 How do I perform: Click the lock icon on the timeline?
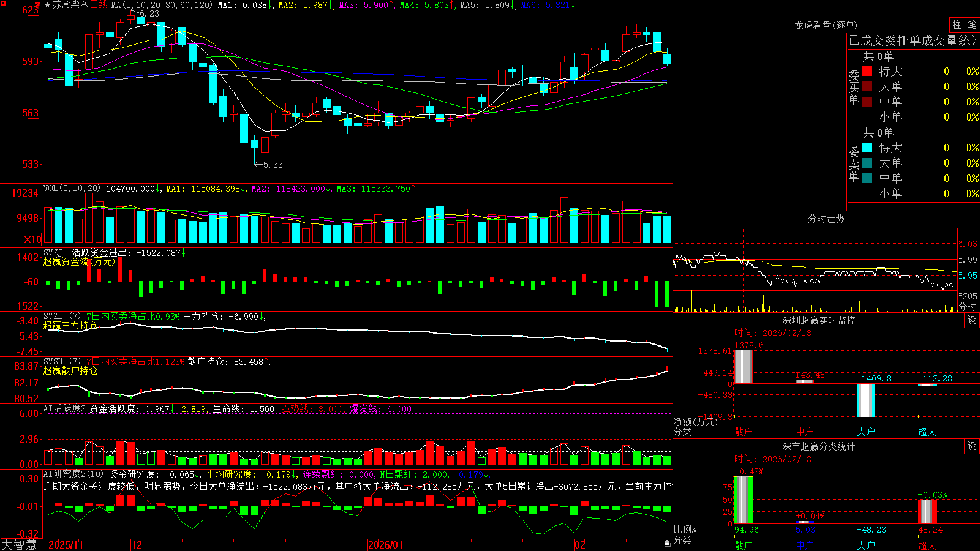click(x=667, y=544)
